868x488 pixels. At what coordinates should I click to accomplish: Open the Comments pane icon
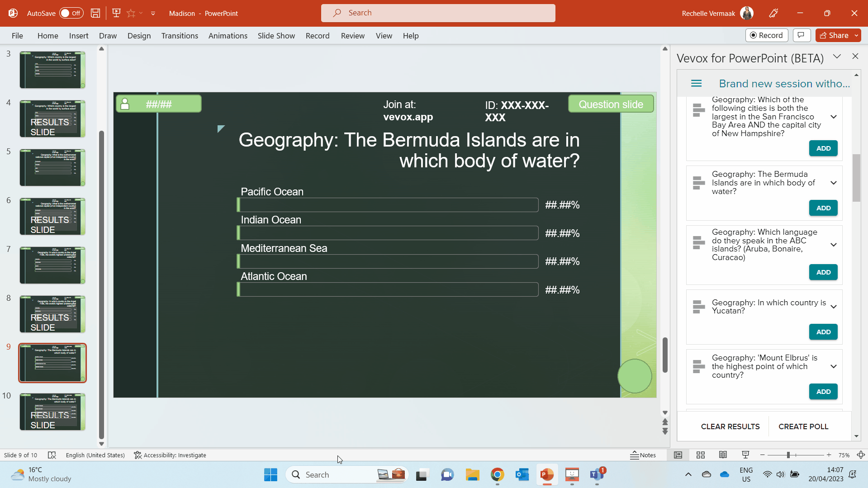click(x=801, y=35)
